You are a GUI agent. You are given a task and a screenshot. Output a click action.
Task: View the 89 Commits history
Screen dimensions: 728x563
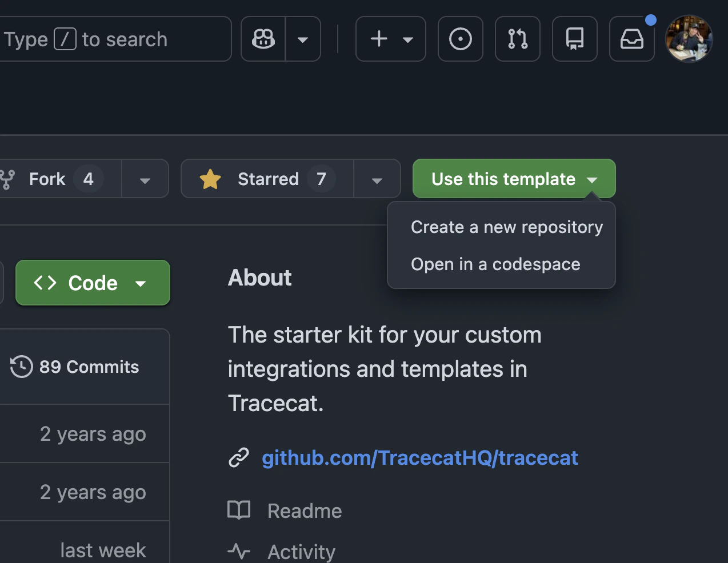coord(89,367)
